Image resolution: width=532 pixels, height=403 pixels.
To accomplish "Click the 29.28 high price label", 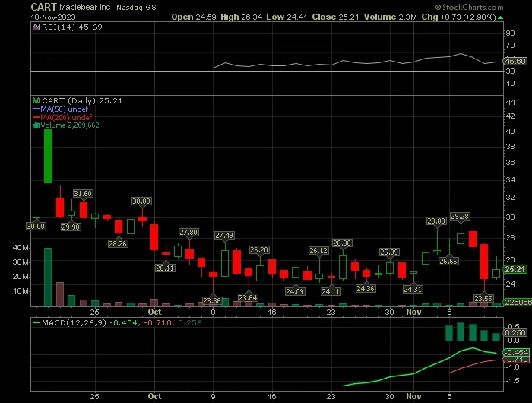I will [460, 216].
